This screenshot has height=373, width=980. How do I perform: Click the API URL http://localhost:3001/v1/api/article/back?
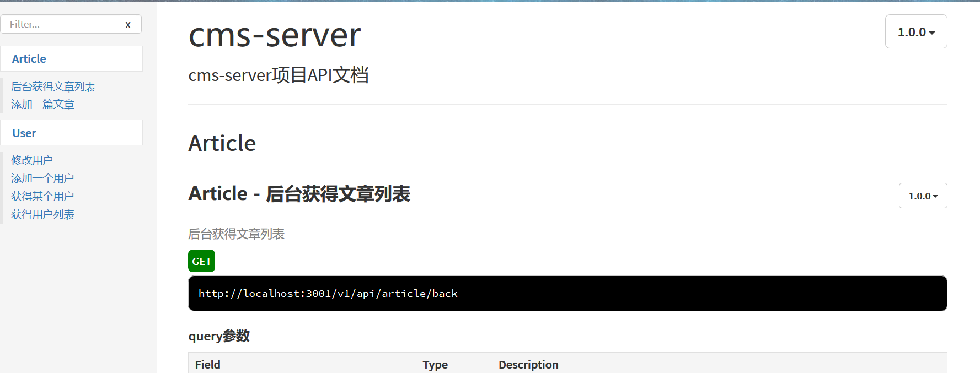(328, 294)
